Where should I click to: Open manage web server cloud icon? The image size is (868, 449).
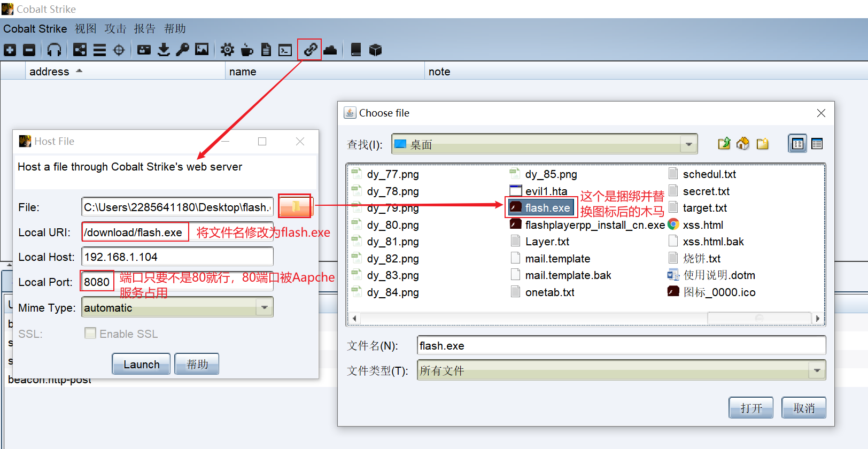click(330, 50)
